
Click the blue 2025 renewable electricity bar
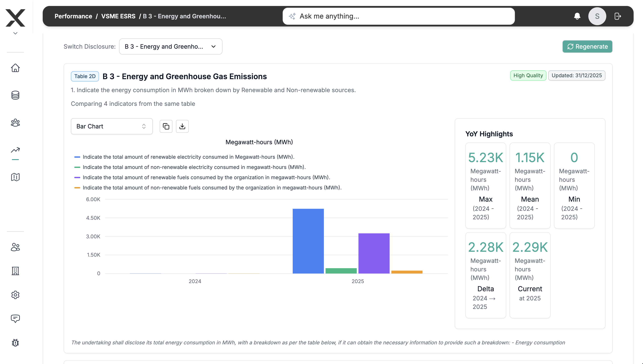click(x=308, y=241)
